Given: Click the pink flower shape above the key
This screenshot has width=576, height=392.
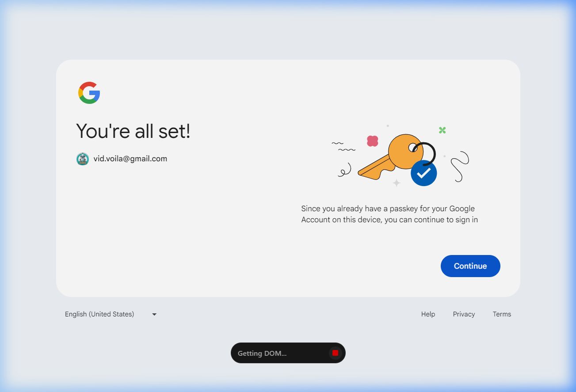Looking at the screenshot, I should click(373, 141).
